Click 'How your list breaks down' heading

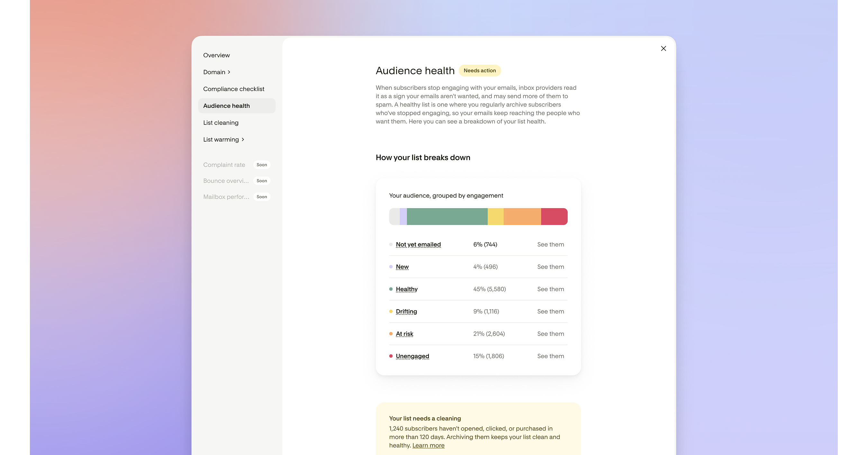pyautogui.click(x=422, y=158)
